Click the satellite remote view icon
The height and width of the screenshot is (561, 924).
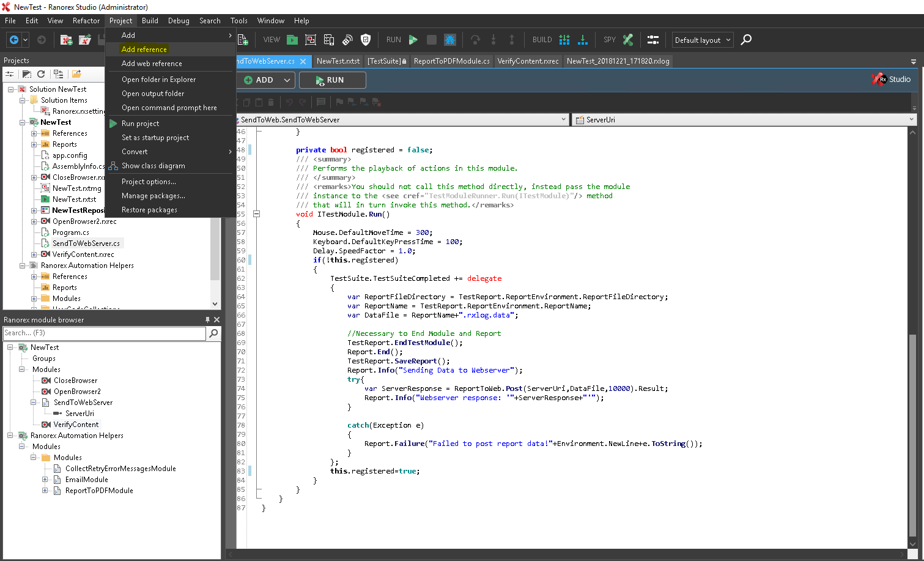click(x=347, y=40)
